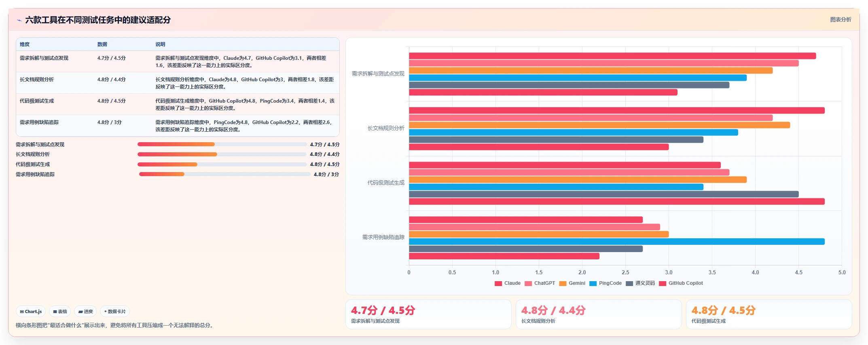The height and width of the screenshot is (345, 868).
Task: Toggle the Gemini legend swatch
Action: [563, 284]
